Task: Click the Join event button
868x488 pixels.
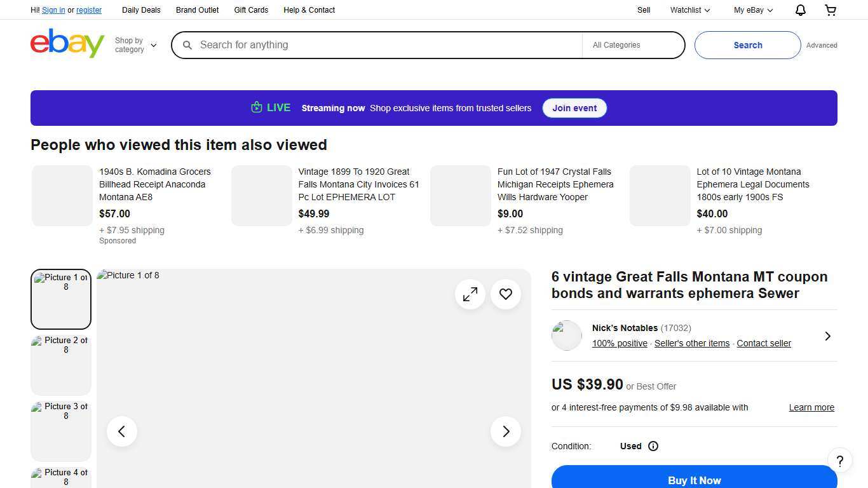Action: [574, 108]
